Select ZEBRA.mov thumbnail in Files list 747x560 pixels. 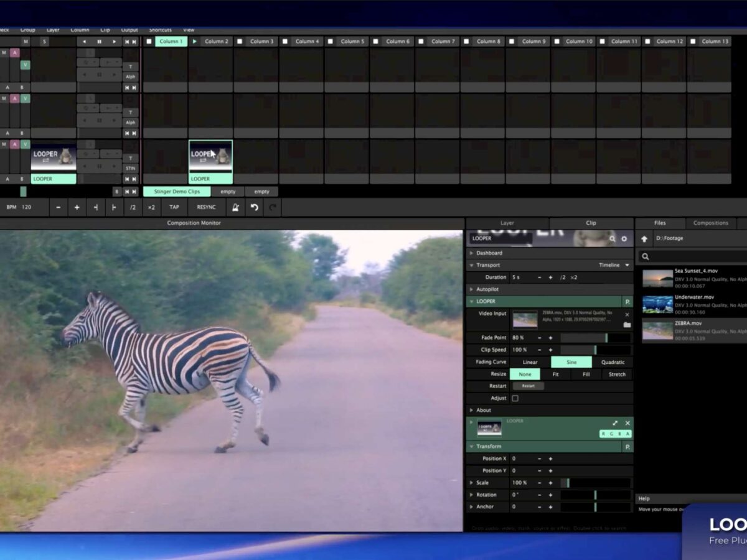657,330
